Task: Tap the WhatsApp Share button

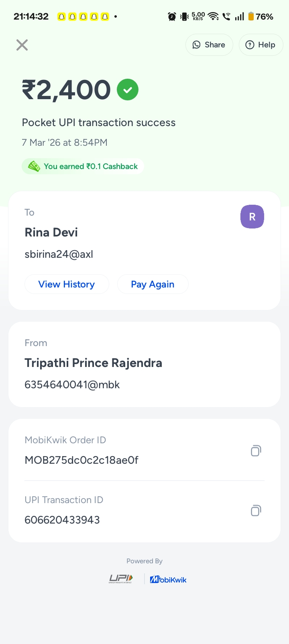Action: click(x=209, y=45)
